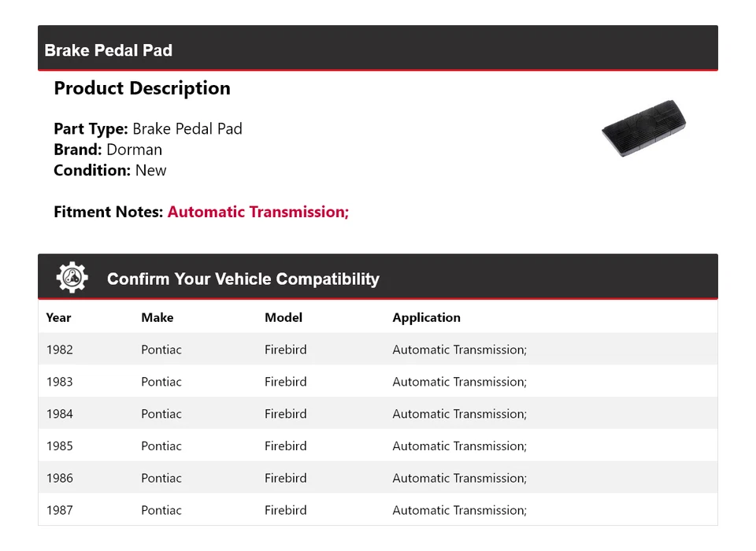This screenshot has height=551, width=756.
Task: Click the gear compatibility icon
Action: click(x=72, y=278)
